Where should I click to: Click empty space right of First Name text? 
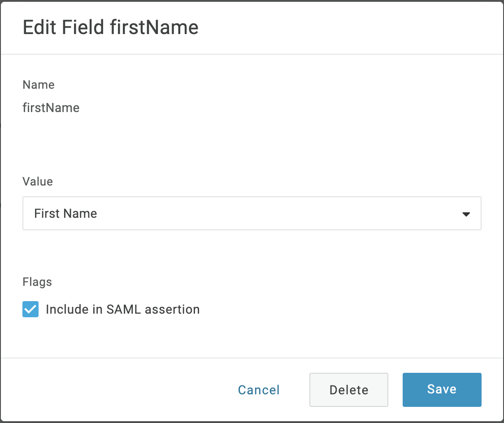(x=269, y=213)
